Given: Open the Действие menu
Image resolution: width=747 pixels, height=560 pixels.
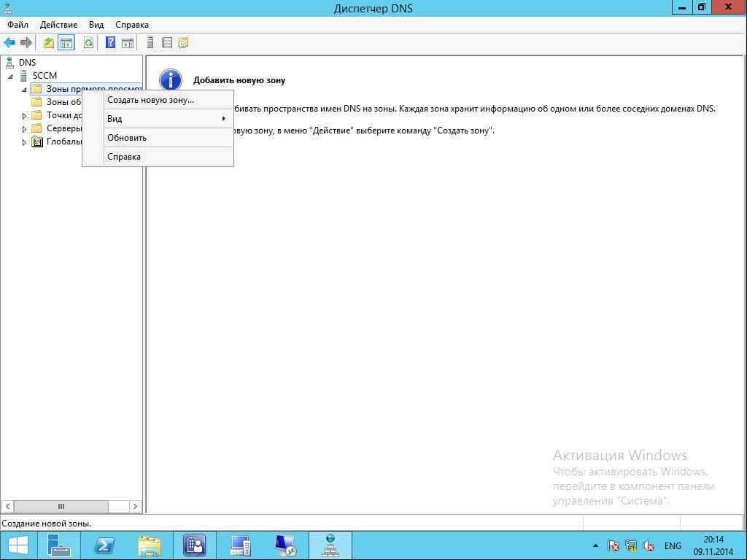Looking at the screenshot, I should tap(58, 25).
